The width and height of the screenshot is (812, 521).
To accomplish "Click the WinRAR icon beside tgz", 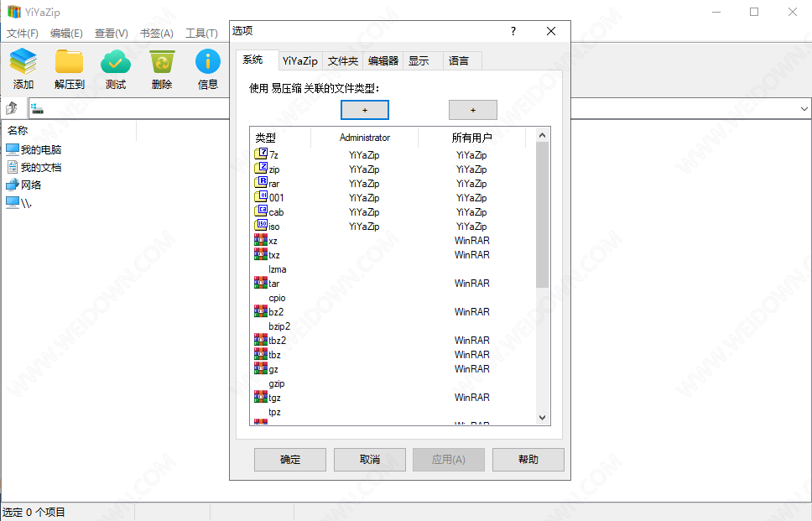I will (261, 397).
